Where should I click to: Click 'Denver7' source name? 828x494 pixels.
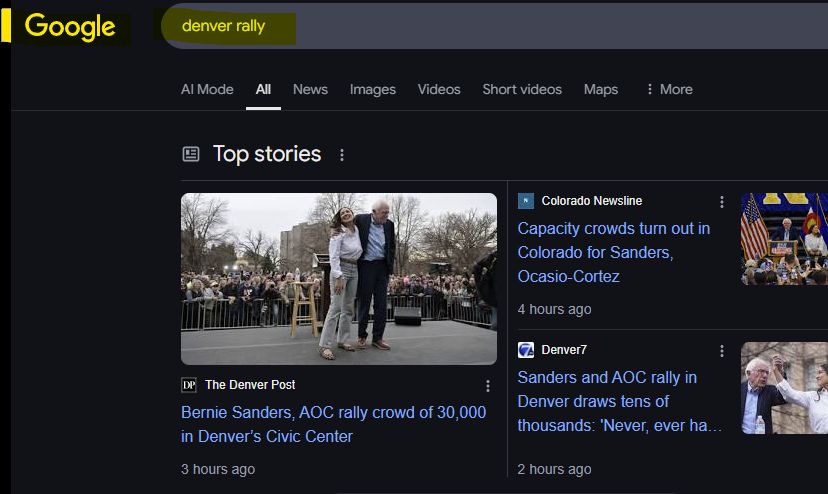point(563,350)
